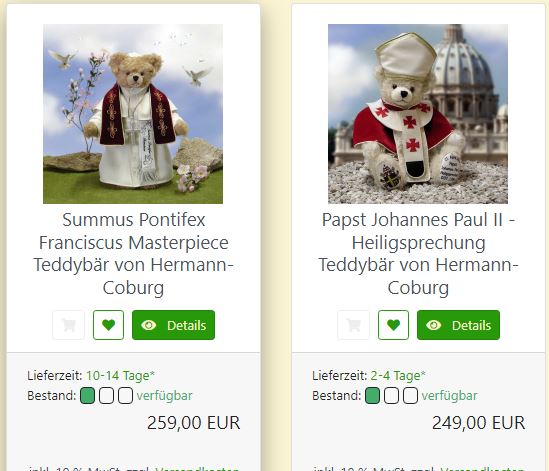The image size is (549, 471).
Task: Click Versandkosten link under Franciscus price
Action: [197, 468]
